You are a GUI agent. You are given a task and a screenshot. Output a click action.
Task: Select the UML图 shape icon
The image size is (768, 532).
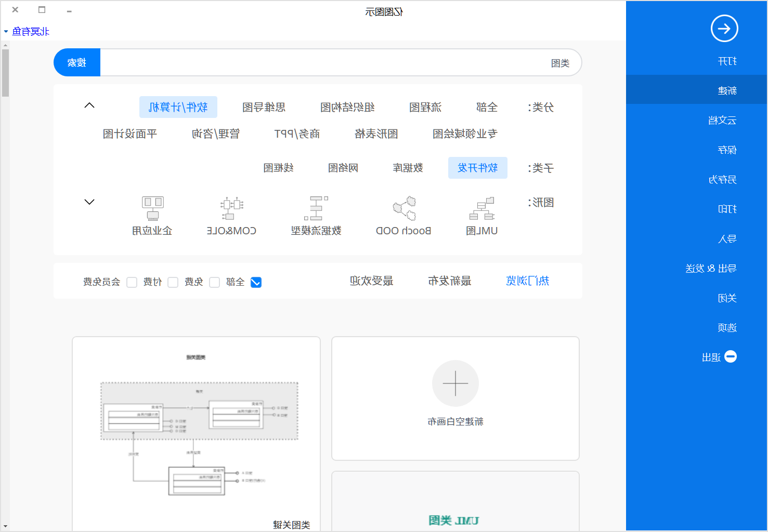(482, 209)
